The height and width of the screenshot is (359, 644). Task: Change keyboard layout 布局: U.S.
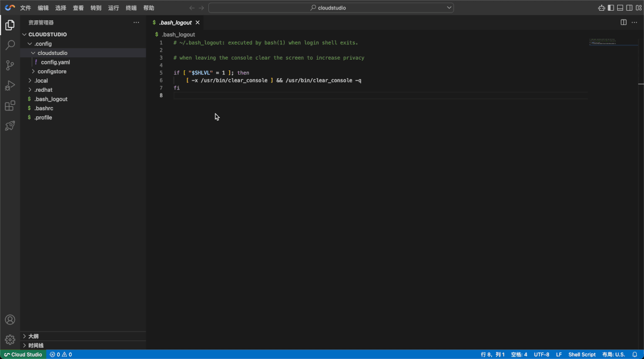click(613, 354)
